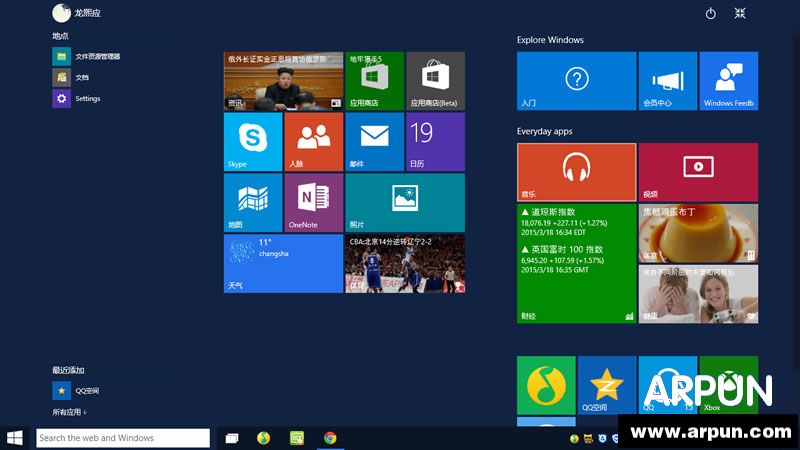Click the power button icon
The height and width of the screenshot is (450, 800).
(711, 13)
